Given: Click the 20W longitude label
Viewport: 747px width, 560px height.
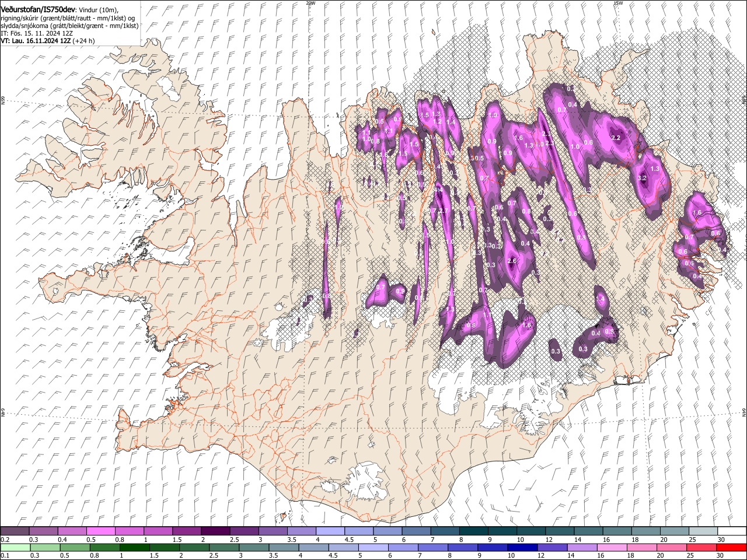Looking at the screenshot, I should (310, 3).
